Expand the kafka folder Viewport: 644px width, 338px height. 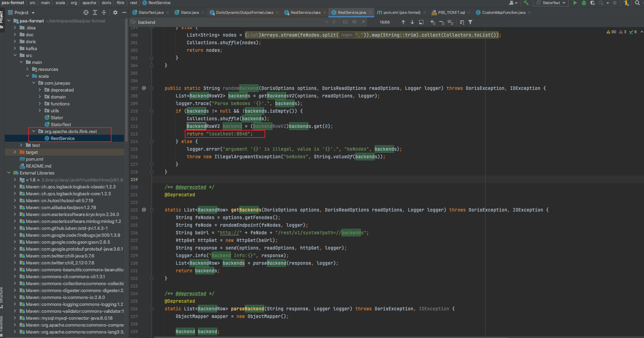point(15,48)
